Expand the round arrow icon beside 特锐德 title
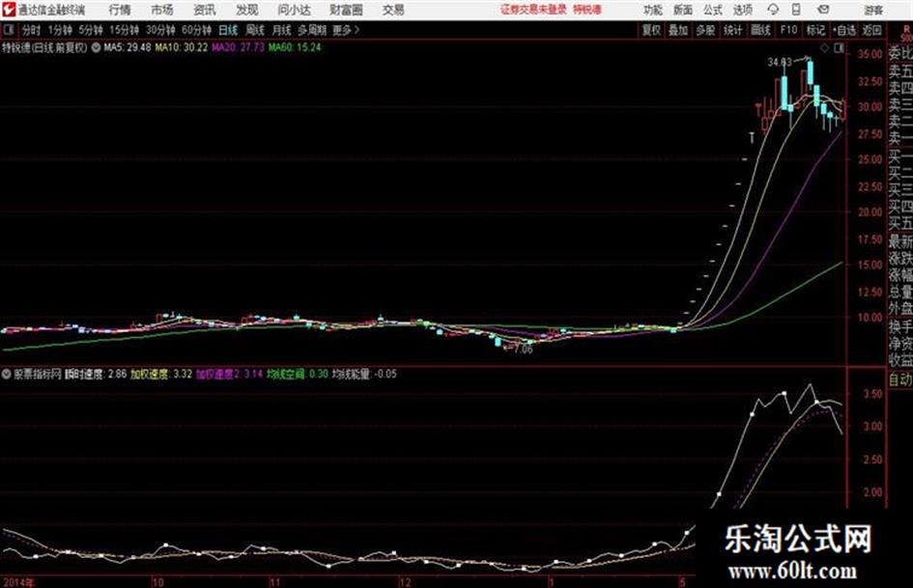This screenshot has width=913, height=588. point(96,47)
